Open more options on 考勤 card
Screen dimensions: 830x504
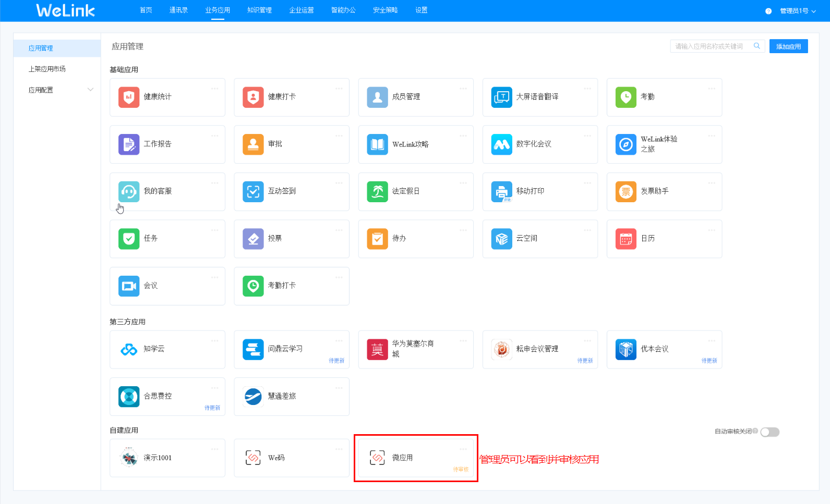(x=712, y=89)
